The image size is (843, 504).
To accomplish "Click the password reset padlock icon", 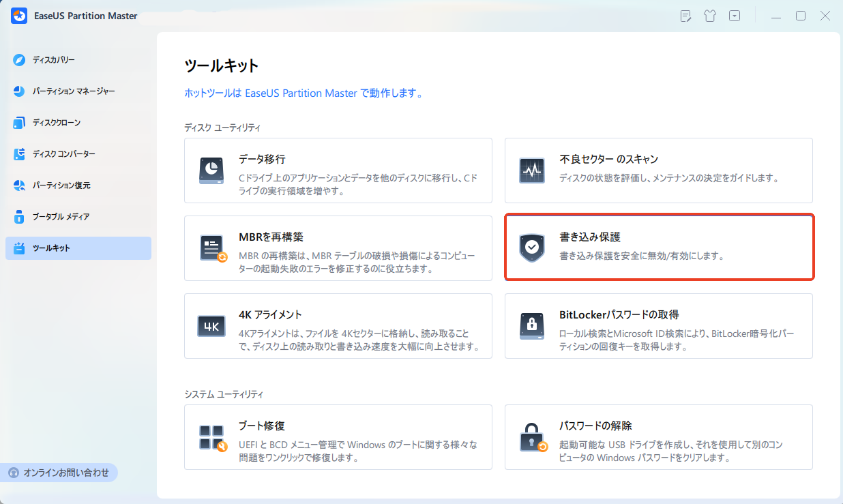I will click(532, 437).
